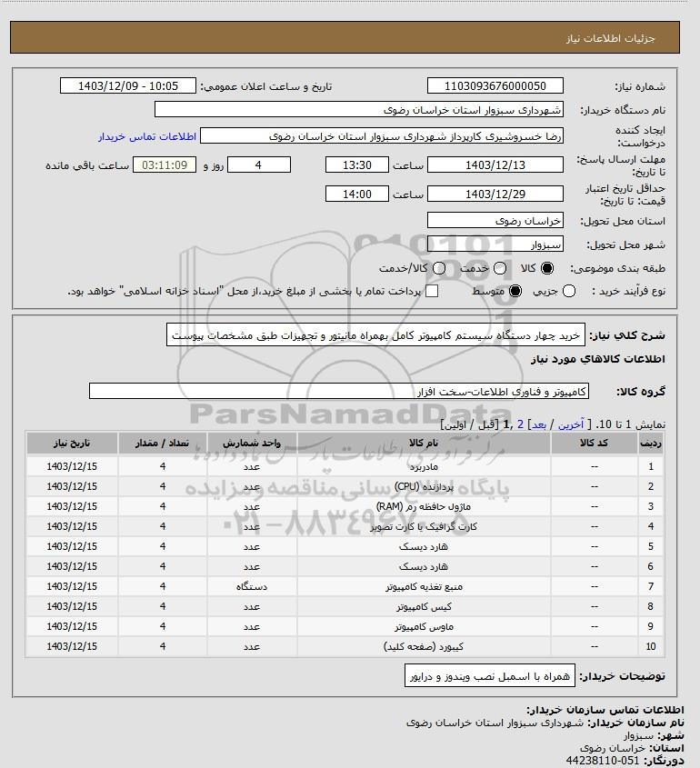Image resolution: width=700 pixels, height=768 pixels.
Task: Click the کد کالا column header
Action: point(595,443)
